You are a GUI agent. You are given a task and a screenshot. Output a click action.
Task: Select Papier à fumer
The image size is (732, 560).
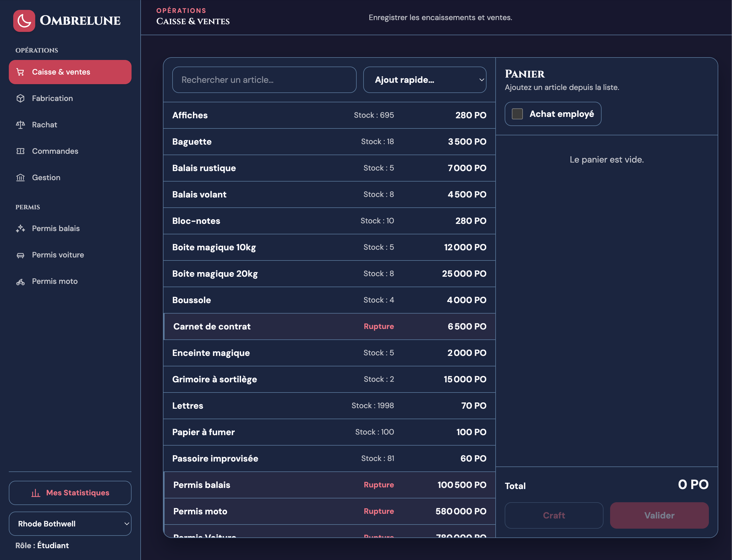point(329,432)
